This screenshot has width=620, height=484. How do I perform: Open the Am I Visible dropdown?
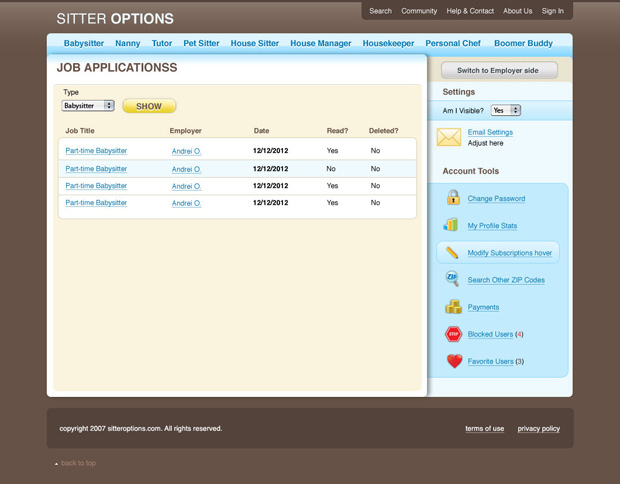click(505, 111)
